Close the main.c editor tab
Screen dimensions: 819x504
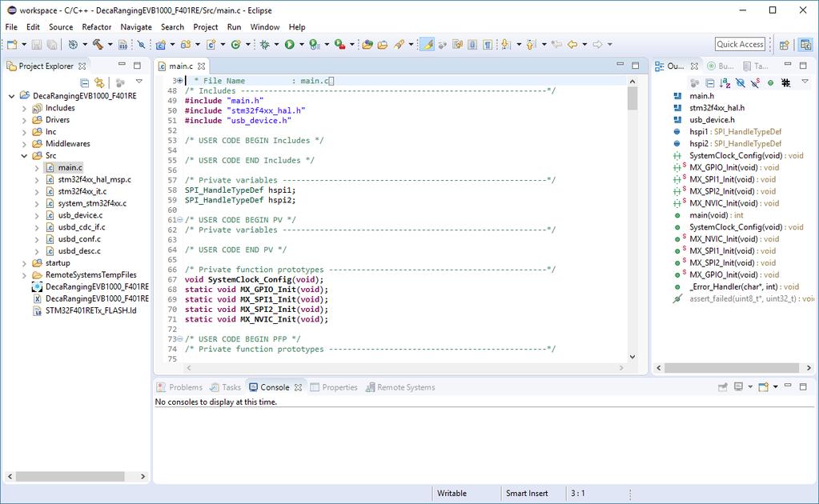pyautogui.click(x=201, y=66)
